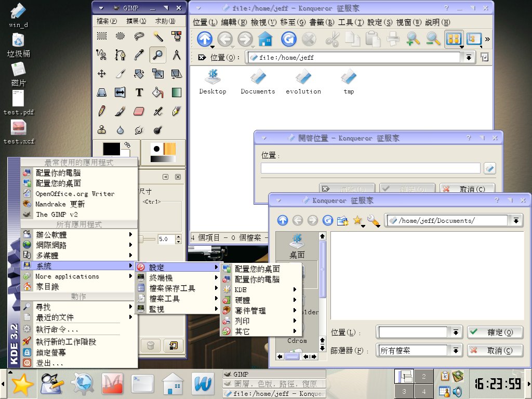This screenshot has width=532, height=399.
Task: Click 登出 logout entry in K menu
Action: 79,363
